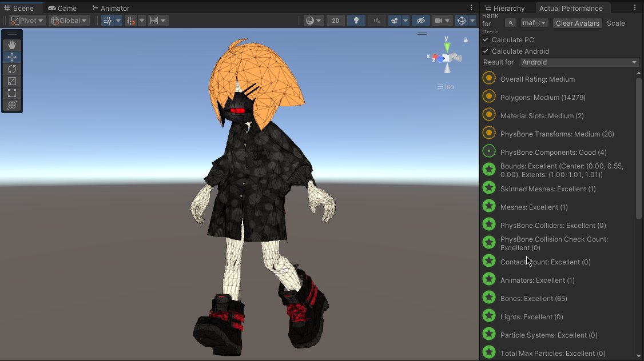The image size is (644, 361).
Task: Toggle the Calculate PC checkbox
Action: 486,40
